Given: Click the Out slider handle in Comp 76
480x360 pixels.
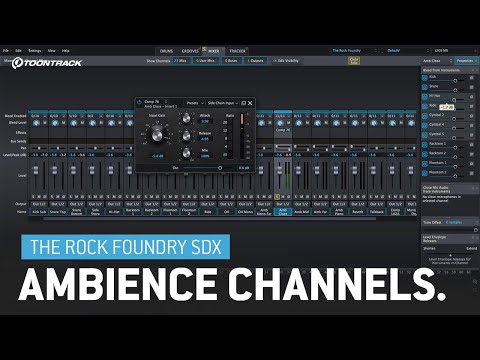Looking at the screenshot, I should 220,168.
